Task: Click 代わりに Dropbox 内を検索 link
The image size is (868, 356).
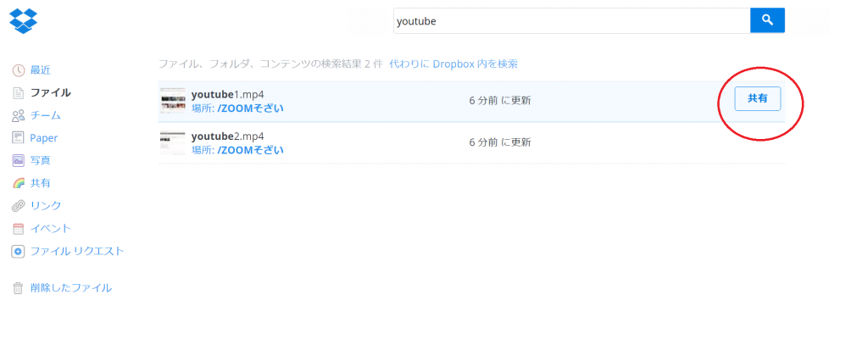Action: point(454,64)
